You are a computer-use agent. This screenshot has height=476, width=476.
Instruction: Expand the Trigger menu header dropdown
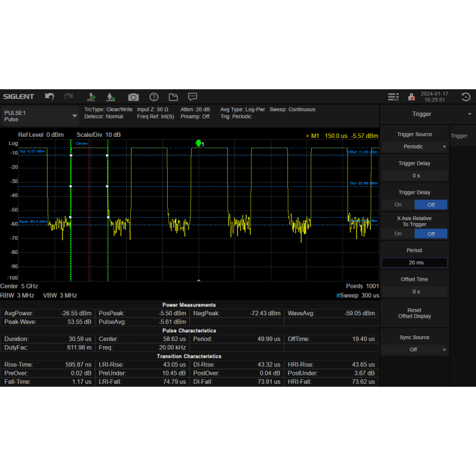[469, 114]
